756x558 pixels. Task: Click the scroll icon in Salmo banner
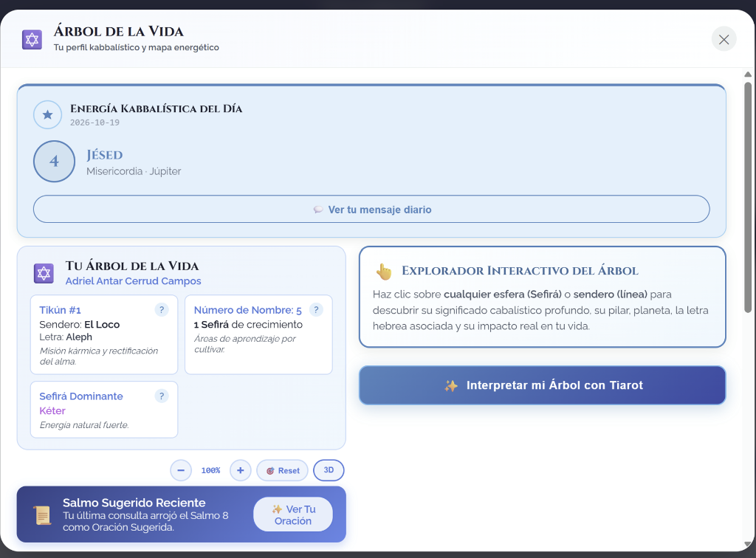(42, 515)
